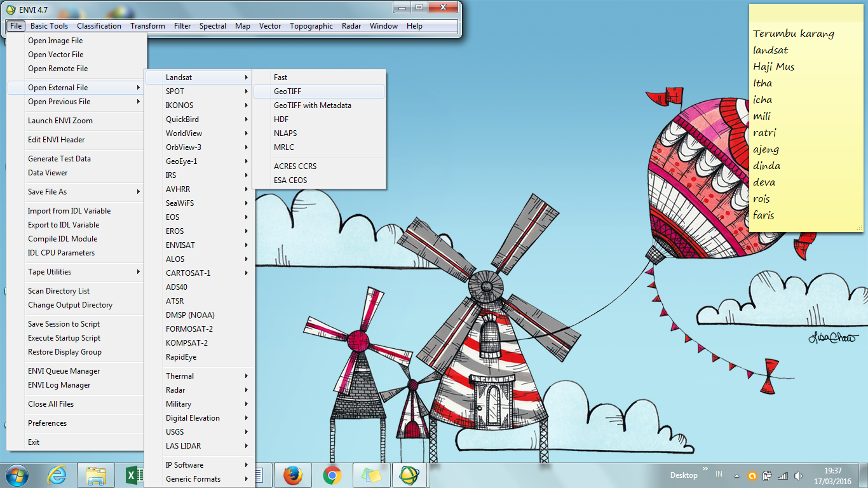Expand the WorldView submenu
The height and width of the screenshot is (488, 868).
200,133
